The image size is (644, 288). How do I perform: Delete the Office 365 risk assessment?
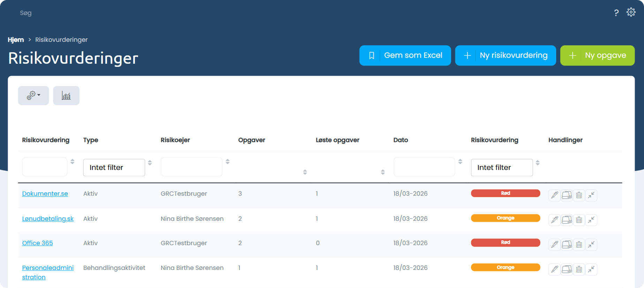coord(579,244)
